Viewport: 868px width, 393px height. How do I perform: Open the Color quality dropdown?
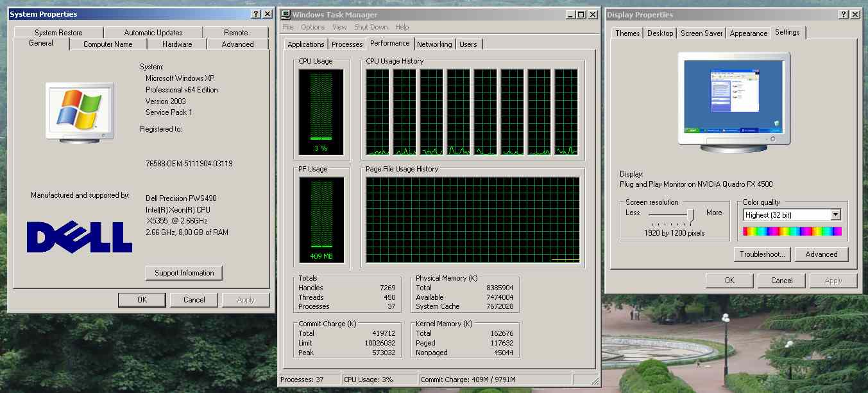[835, 215]
